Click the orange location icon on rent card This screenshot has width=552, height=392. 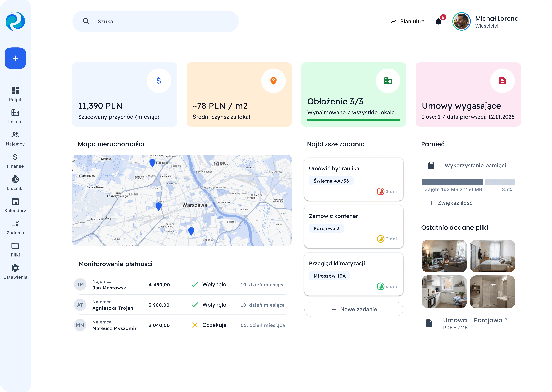pyautogui.click(x=273, y=81)
